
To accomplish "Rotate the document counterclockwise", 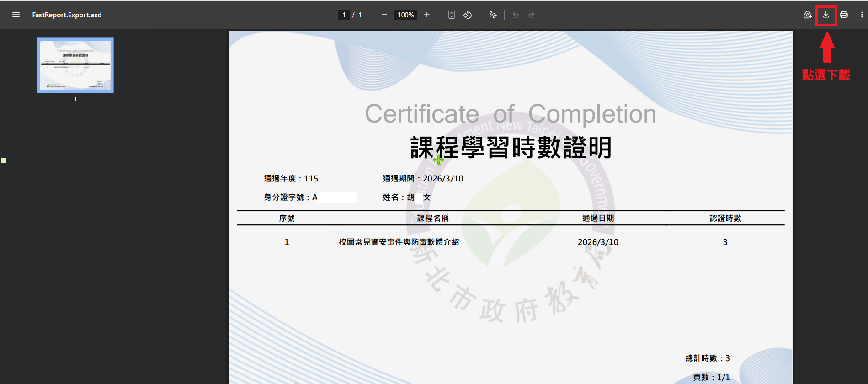I will (x=467, y=15).
